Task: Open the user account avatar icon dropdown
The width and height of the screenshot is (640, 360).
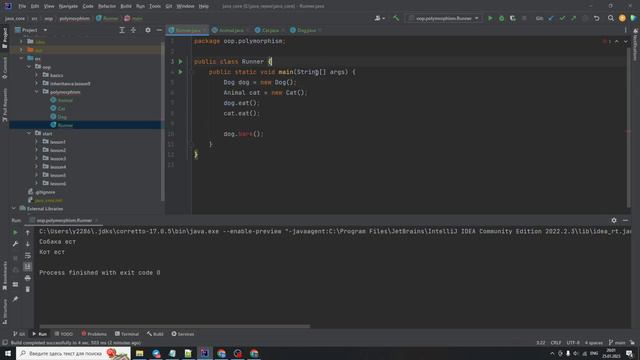Action: click(x=622, y=18)
